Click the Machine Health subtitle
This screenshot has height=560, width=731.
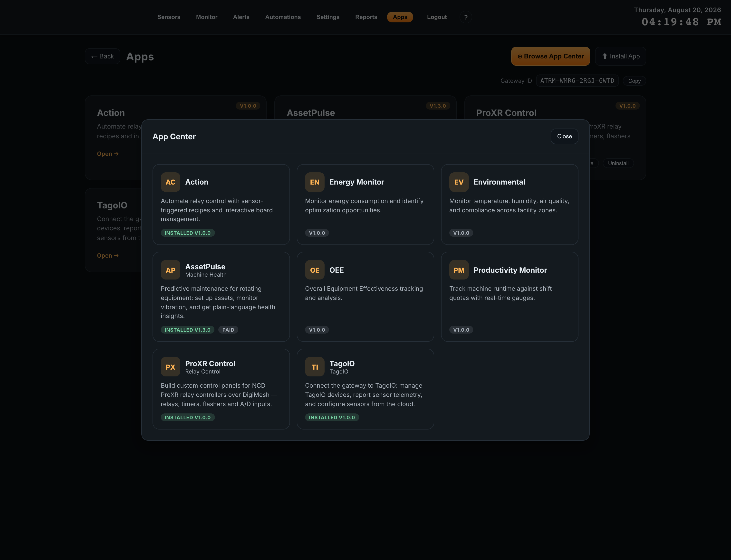pyautogui.click(x=205, y=275)
